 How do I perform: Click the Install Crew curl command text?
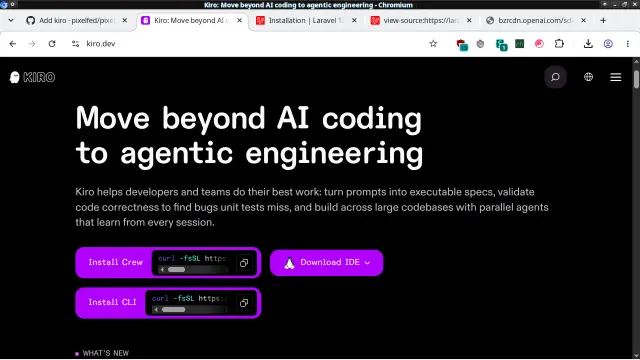click(192, 258)
